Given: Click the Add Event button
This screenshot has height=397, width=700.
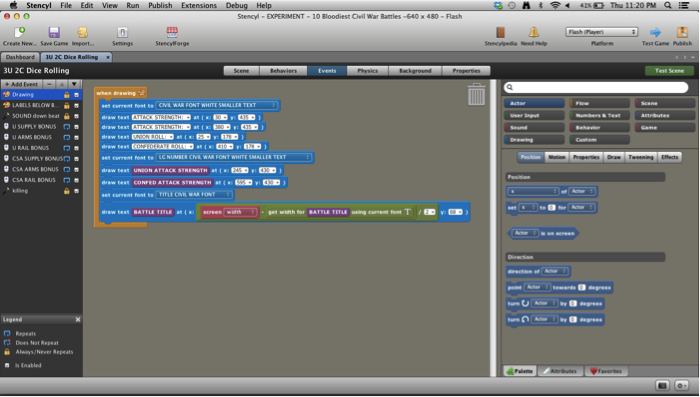Looking at the screenshot, I should (21, 84).
